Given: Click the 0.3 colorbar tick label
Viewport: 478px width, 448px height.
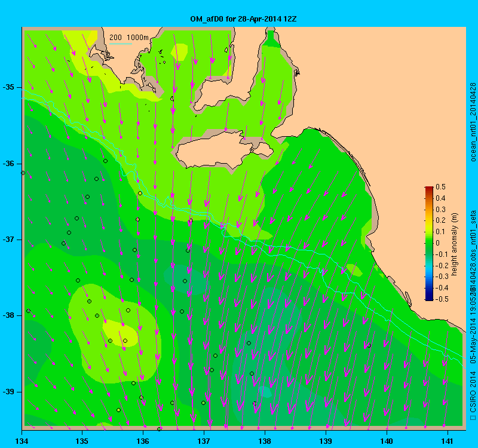Looking at the screenshot, I should tap(441, 210).
